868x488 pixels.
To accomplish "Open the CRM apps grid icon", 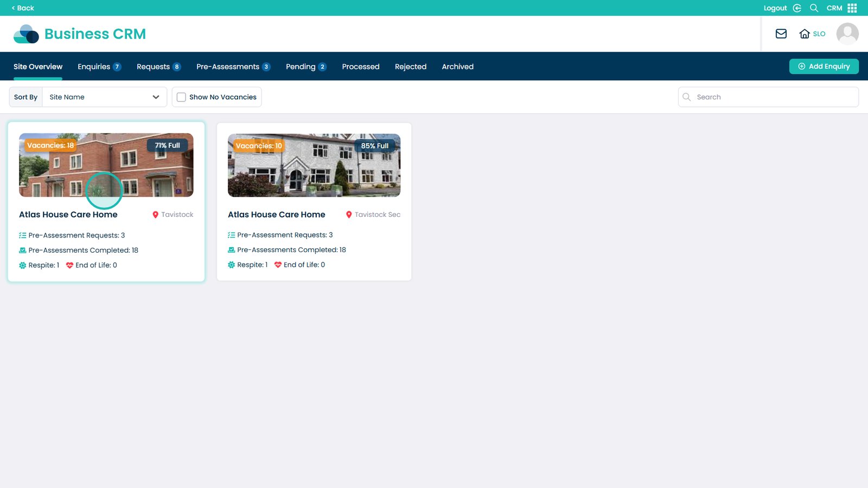I will click(x=852, y=8).
